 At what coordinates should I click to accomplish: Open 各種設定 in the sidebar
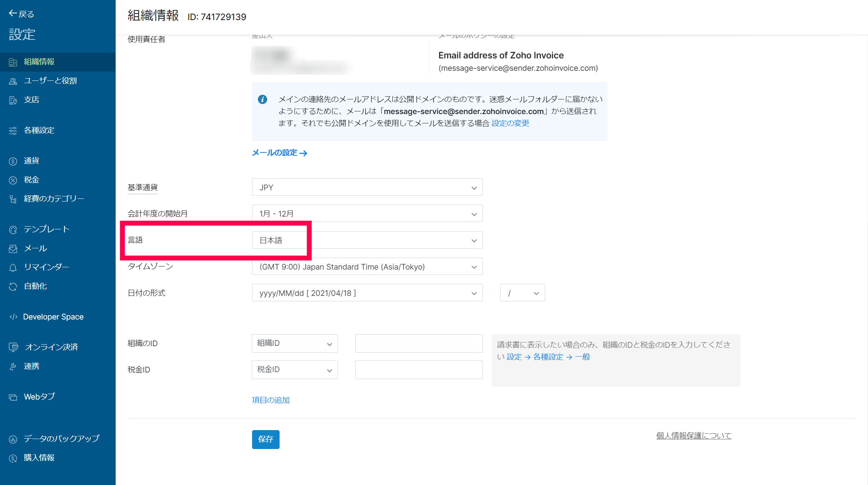pyautogui.click(x=39, y=130)
